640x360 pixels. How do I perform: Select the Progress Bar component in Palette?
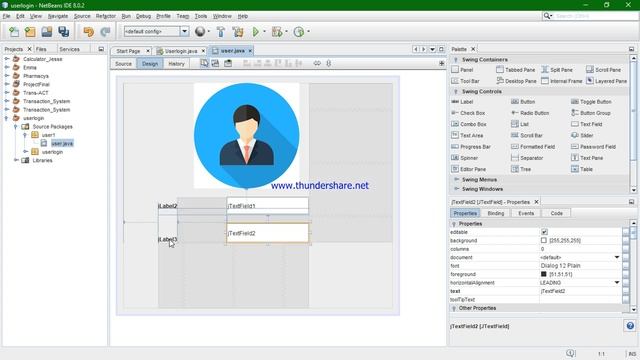pos(471,147)
